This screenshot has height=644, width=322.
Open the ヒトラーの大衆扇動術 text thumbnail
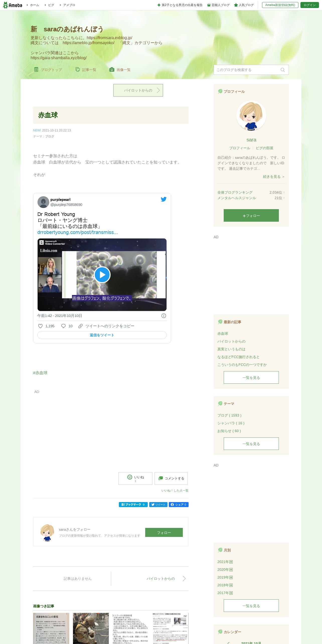[131, 628]
